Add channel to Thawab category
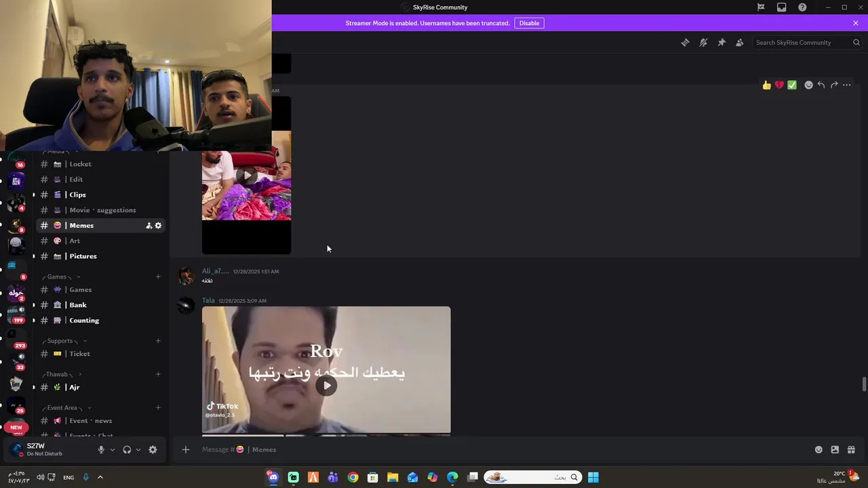Screen dimensions: 868x488 tap(158, 374)
